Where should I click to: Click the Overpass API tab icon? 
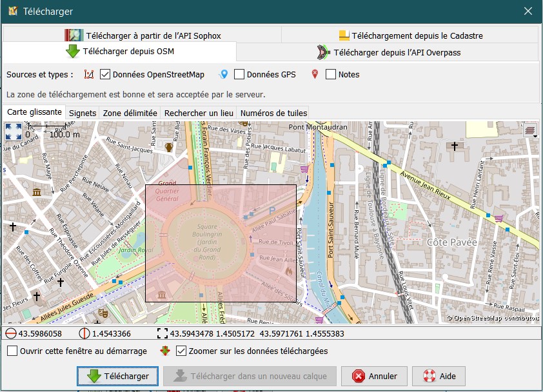pos(323,52)
